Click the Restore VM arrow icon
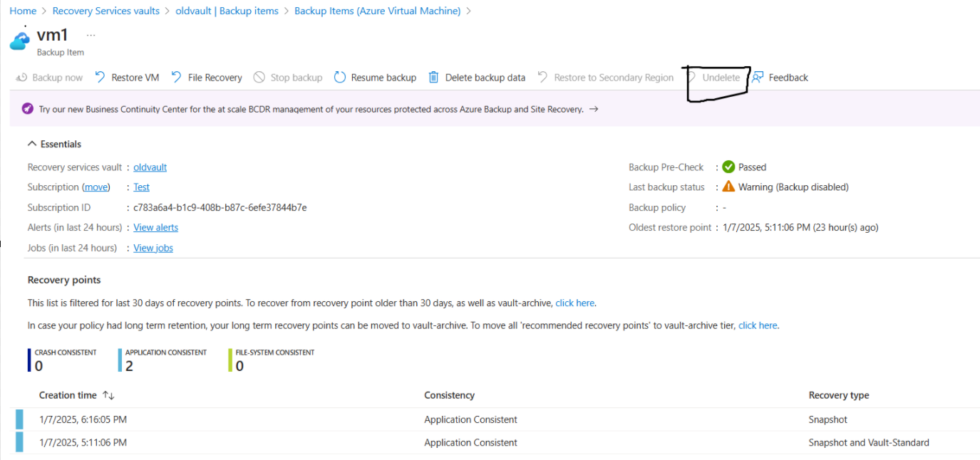Image resolution: width=980 pixels, height=460 pixels. 100,77
